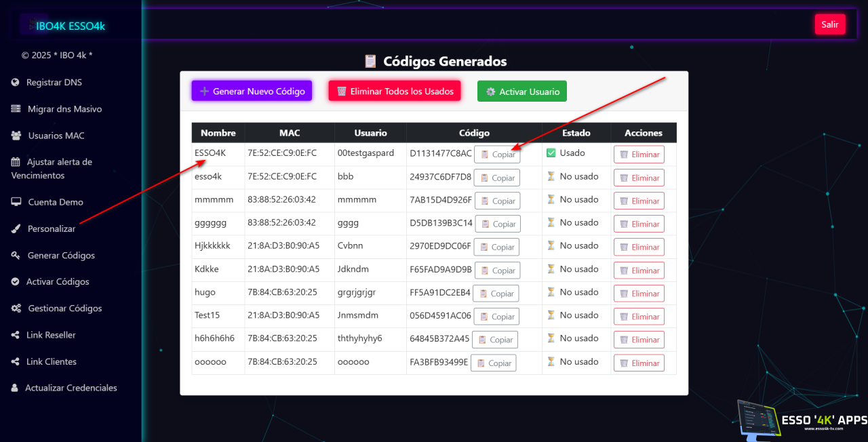
Task: Click the green Activar Usuario button
Action: pyautogui.click(x=521, y=92)
